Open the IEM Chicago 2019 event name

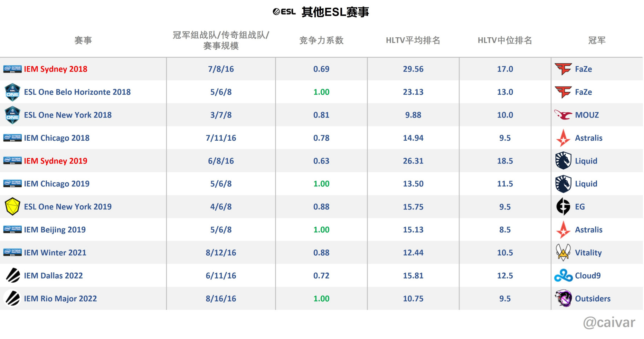pyautogui.click(x=57, y=184)
